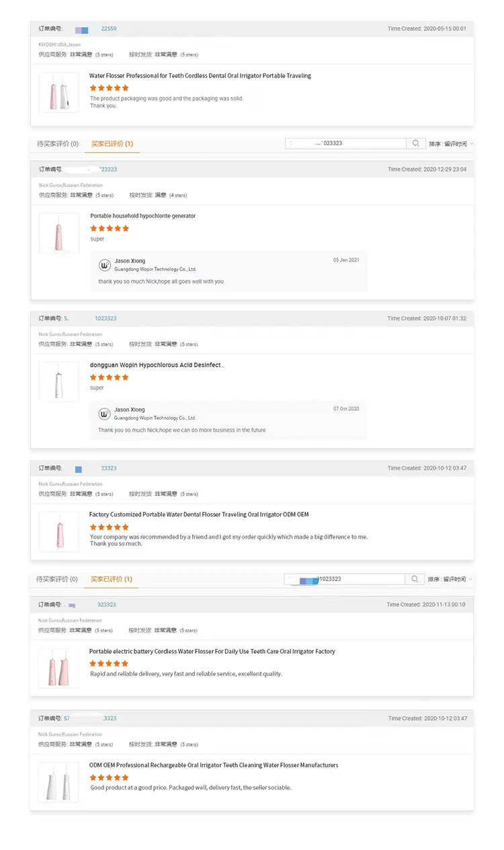Image resolution: width=504 pixels, height=850 pixels.
Task: Switch to 待买家评价 (0) tab above the 2020-12-29 order
Action: point(58,144)
